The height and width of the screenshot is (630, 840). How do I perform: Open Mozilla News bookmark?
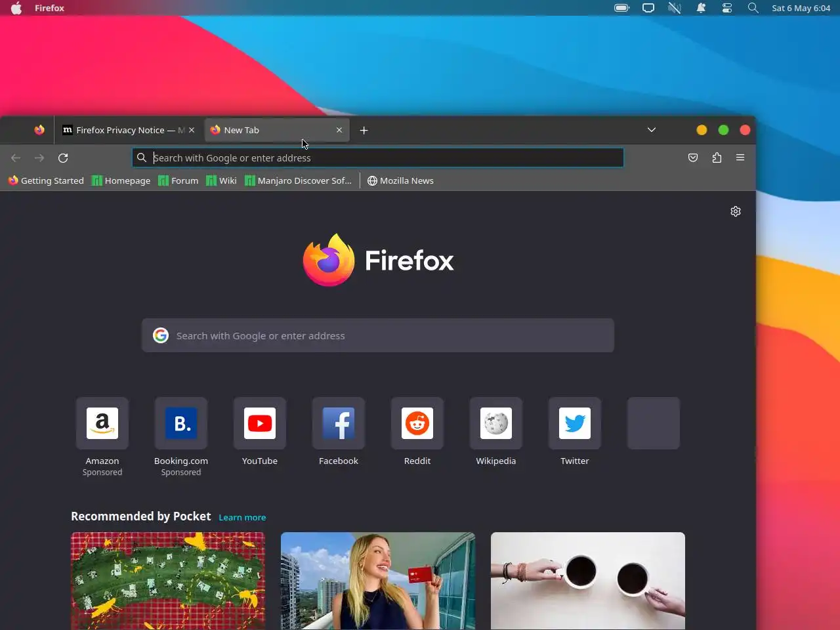click(x=400, y=180)
